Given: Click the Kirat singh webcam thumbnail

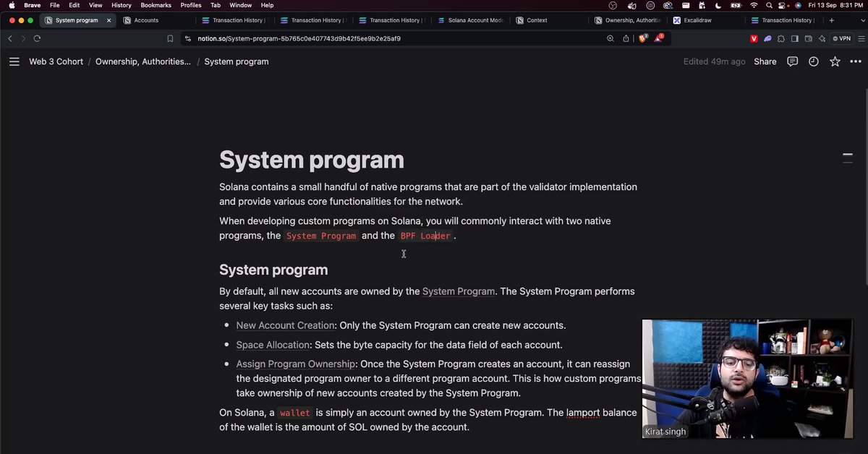Looking at the screenshot, I should pos(747,378).
